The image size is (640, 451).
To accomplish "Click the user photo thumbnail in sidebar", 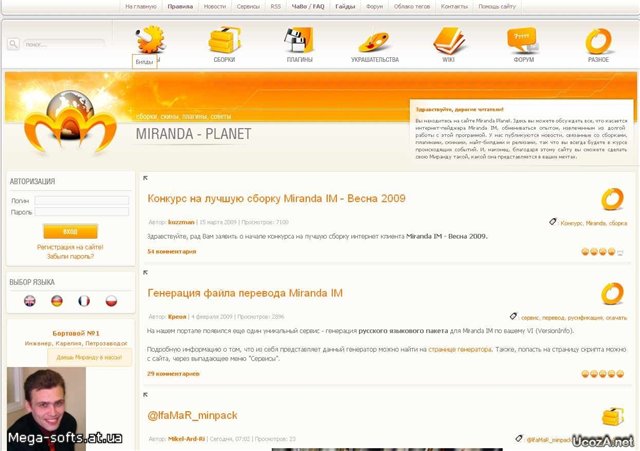I will click(46, 409).
